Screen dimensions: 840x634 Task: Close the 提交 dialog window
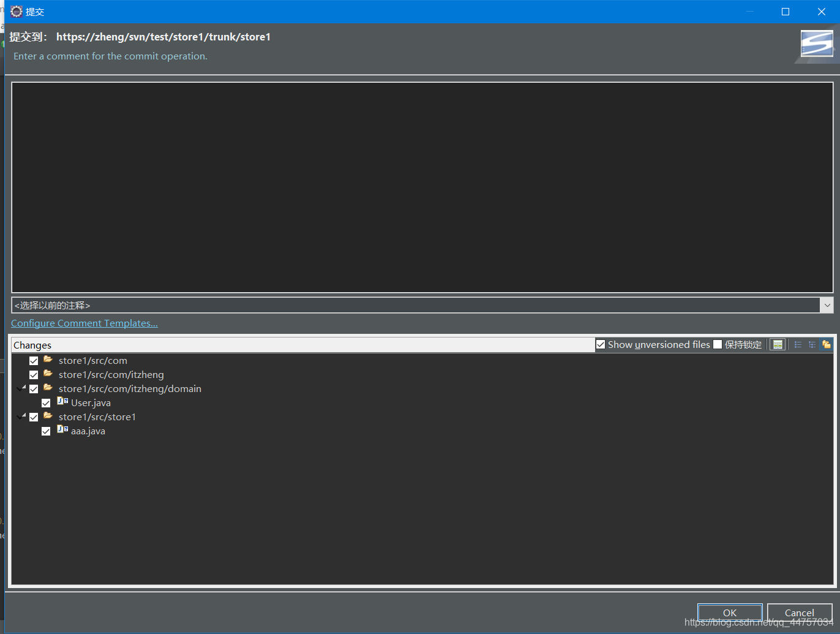coord(822,12)
